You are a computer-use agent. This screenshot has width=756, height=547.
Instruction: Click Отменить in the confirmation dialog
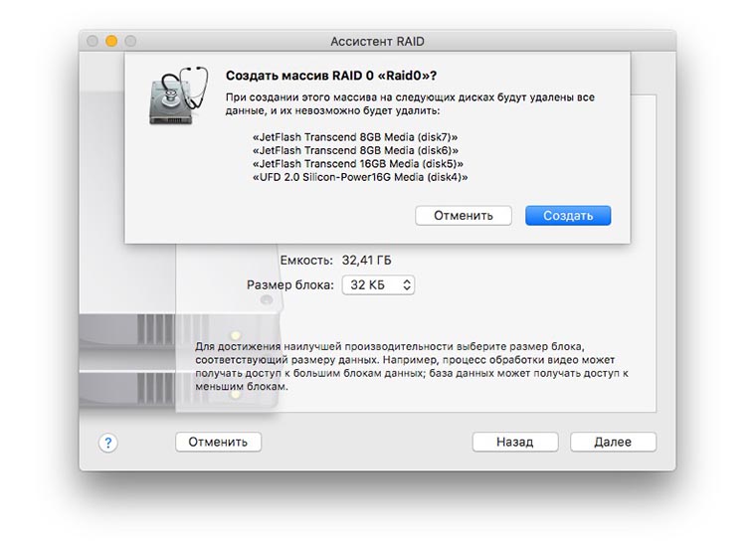pyautogui.click(x=463, y=216)
